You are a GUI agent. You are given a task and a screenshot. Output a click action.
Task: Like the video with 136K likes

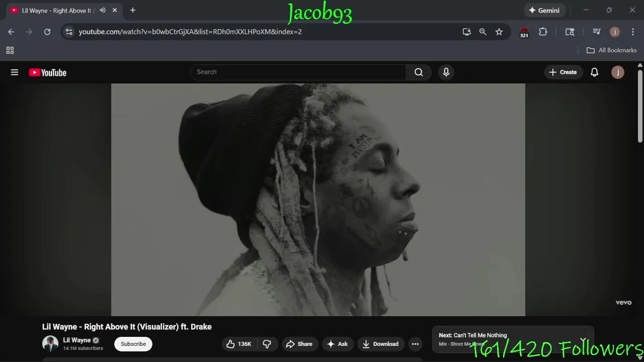239,344
